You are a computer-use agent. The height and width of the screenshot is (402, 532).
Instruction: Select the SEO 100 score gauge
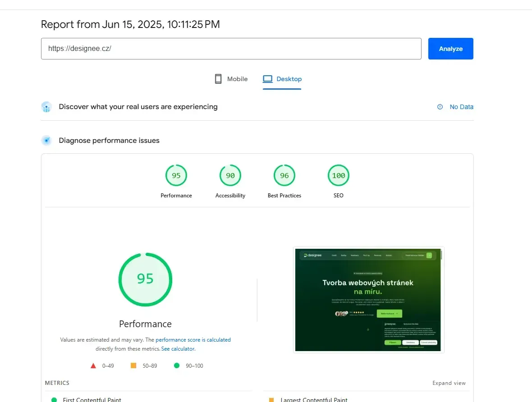click(338, 175)
